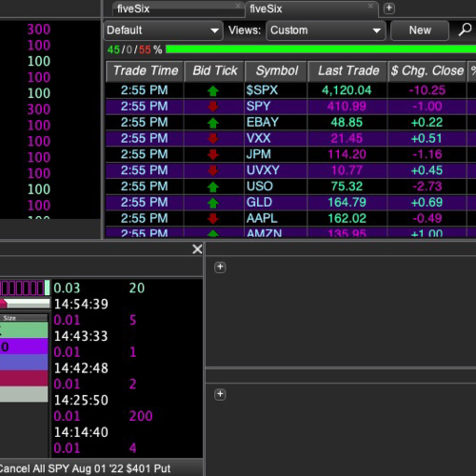The image size is (476, 476).
Task: Sort by the Symbol column header
Action: tap(276, 71)
